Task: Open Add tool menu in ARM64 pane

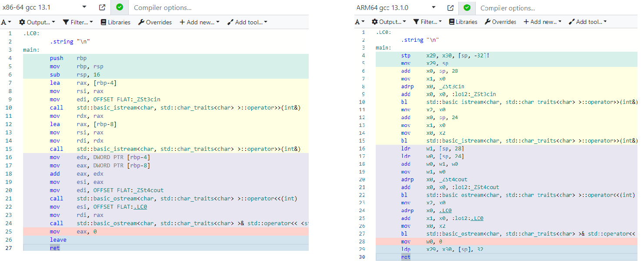Action: [588, 22]
